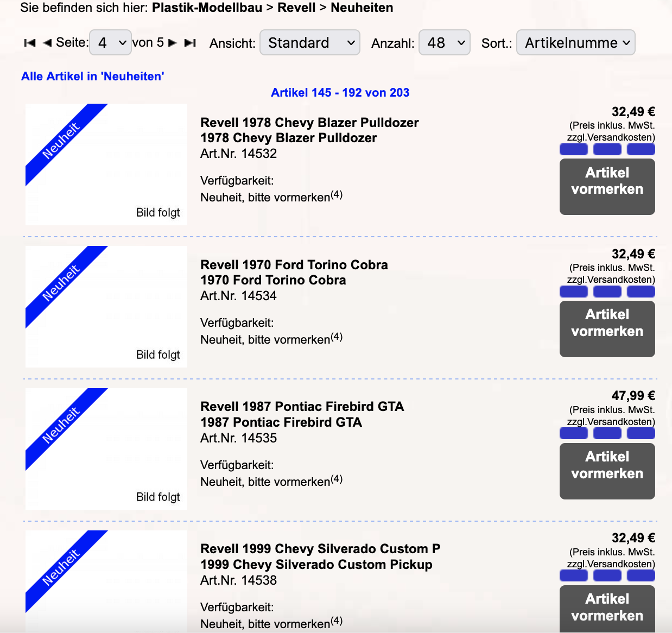The width and height of the screenshot is (672, 633).
Task: Click the '1999 Chevy Silverado Custom Pickup' subtitle
Action: tap(316, 565)
